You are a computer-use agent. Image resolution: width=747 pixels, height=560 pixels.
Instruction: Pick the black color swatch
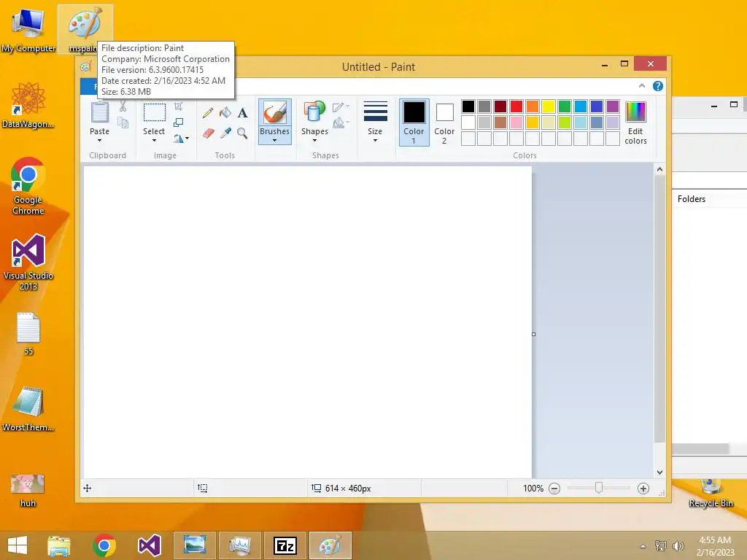click(x=468, y=106)
